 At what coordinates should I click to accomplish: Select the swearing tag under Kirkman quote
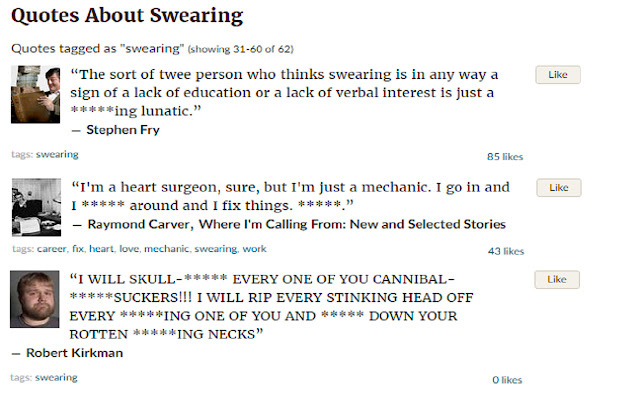[x=56, y=378]
